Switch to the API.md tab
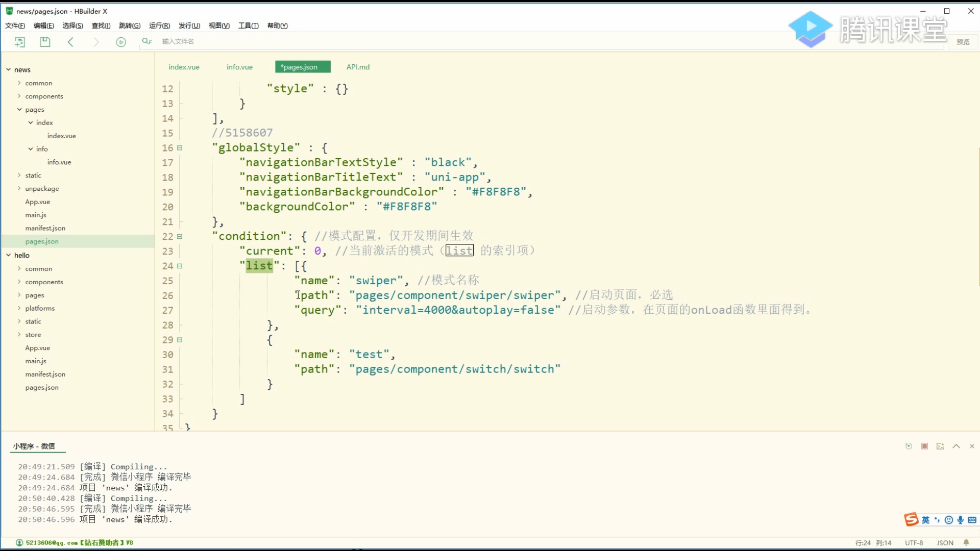The image size is (980, 551). (358, 67)
